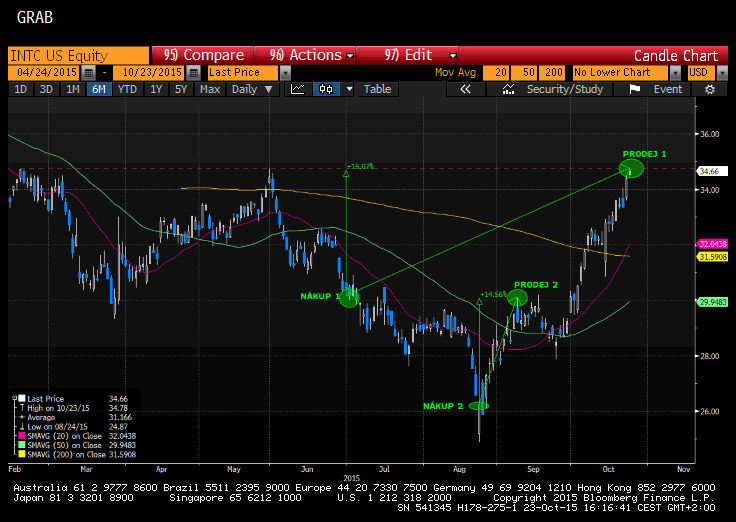This screenshot has height=522, width=736.
Task: Expand the chart type dropdown arrow
Action: coord(349,89)
